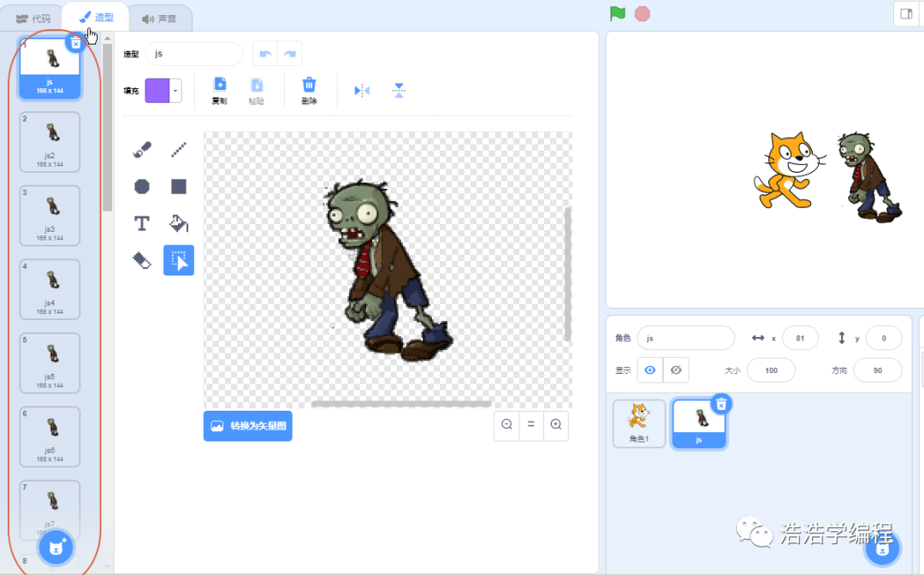Image resolution: width=924 pixels, height=575 pixels.
Task: Select the Fill bucket tool
Action: pos(179,223)
